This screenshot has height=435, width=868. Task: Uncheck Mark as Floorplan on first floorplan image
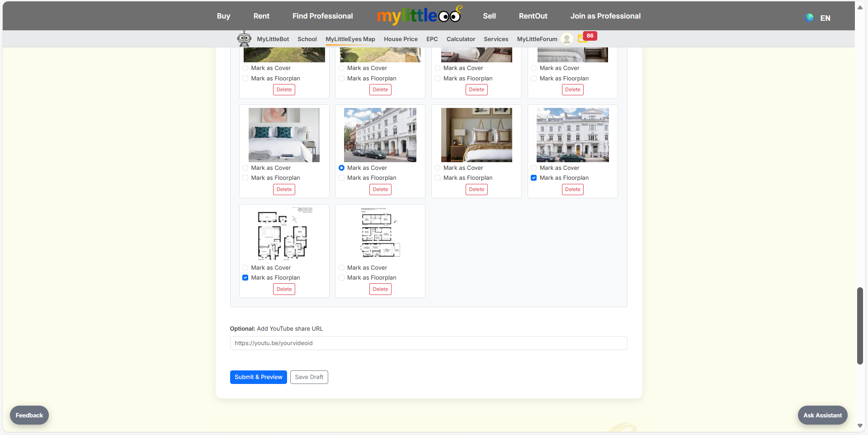(245, 278)
